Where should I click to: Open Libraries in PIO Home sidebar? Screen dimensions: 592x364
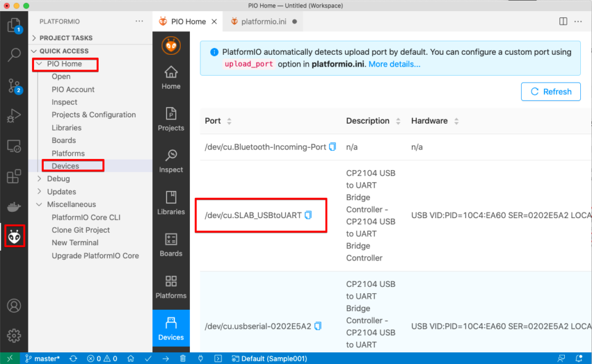[171, 203]
